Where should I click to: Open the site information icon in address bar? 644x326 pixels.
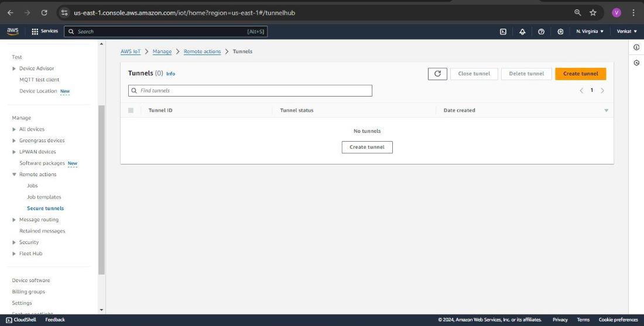[x=64, y=13]
